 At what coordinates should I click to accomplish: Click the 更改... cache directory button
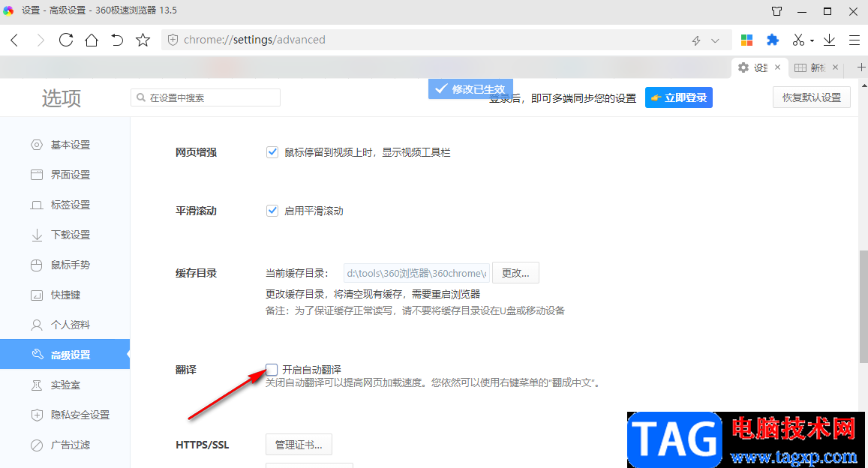515,273
